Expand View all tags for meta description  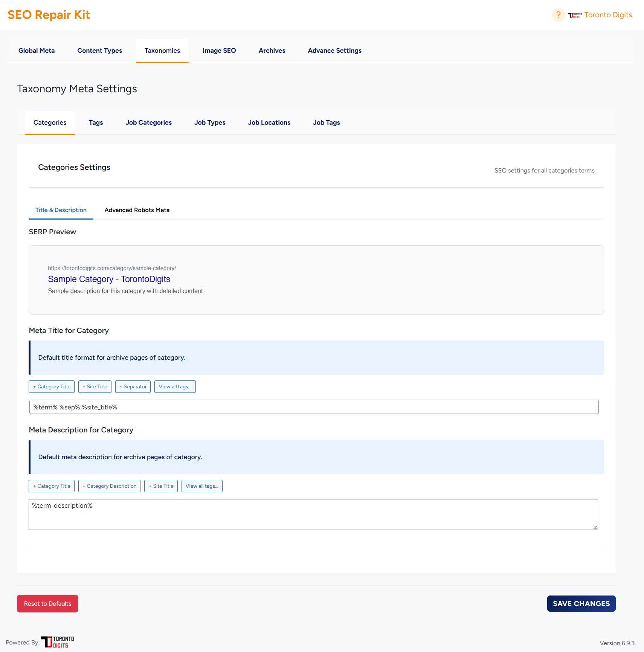coord(202,486)
